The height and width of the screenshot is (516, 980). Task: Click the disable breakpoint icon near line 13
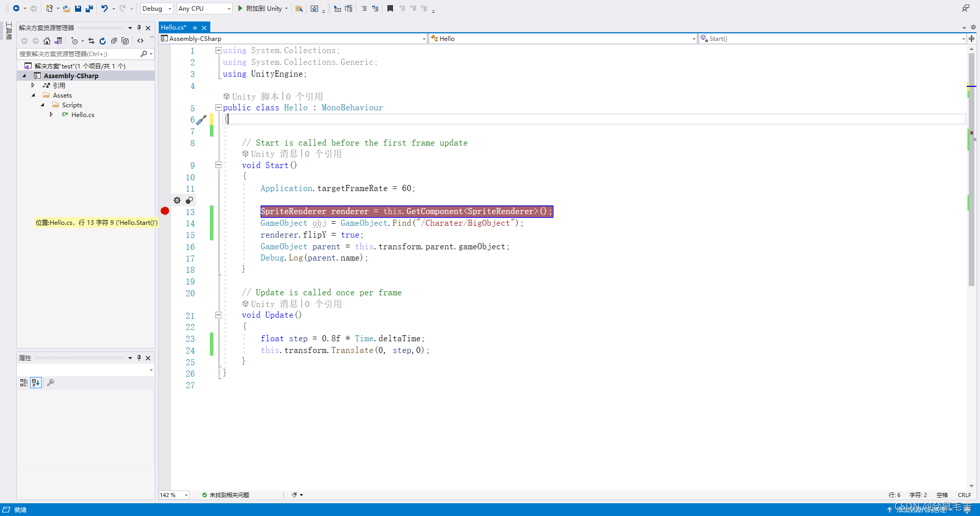189,200
